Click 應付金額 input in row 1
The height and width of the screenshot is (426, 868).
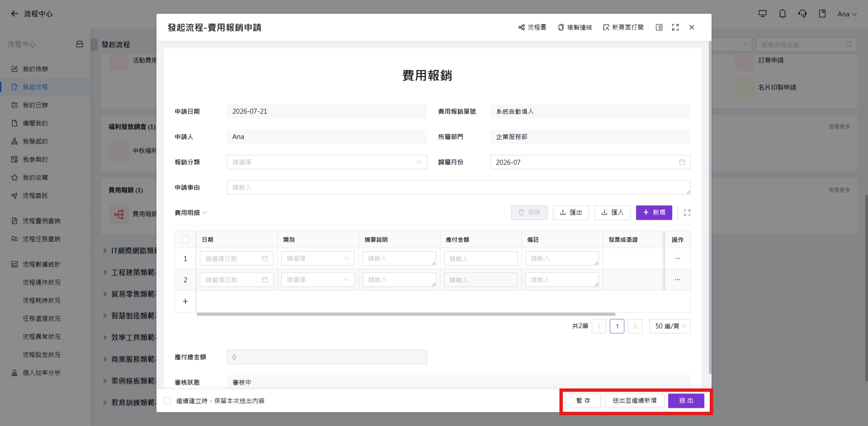[481, 259]
